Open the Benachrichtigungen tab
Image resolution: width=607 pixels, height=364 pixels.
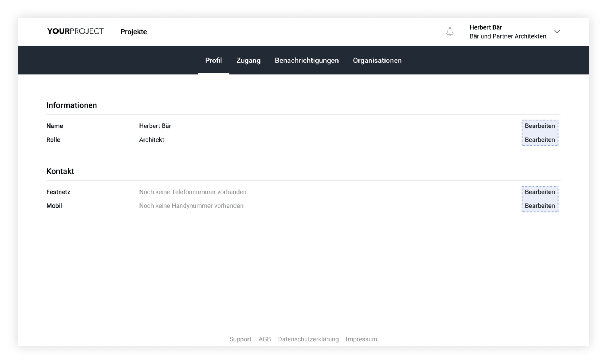coord(306,61)
